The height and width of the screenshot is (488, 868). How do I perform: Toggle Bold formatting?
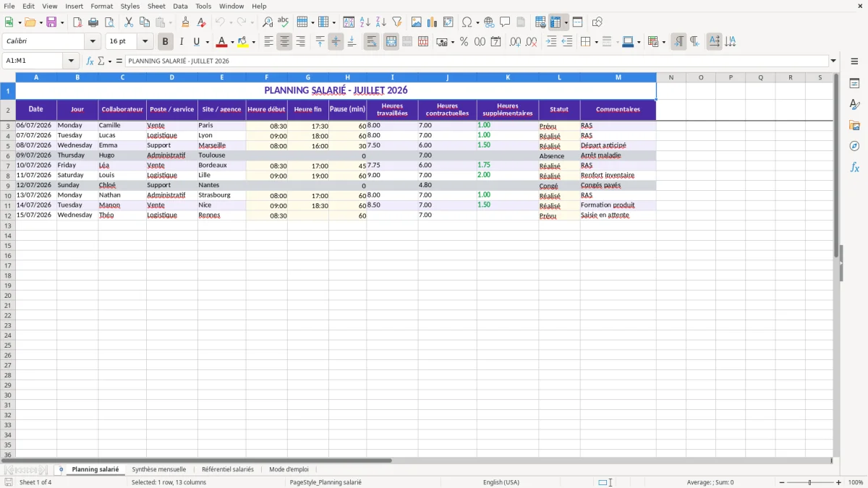166,42
